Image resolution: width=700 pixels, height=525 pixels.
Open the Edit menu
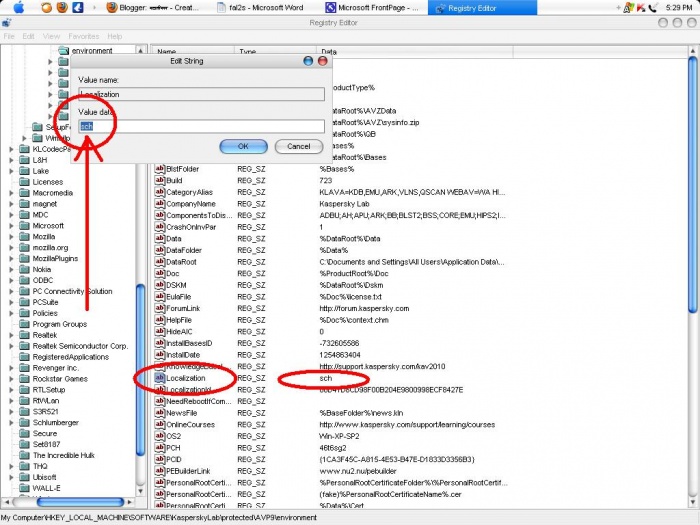point(28,36)
